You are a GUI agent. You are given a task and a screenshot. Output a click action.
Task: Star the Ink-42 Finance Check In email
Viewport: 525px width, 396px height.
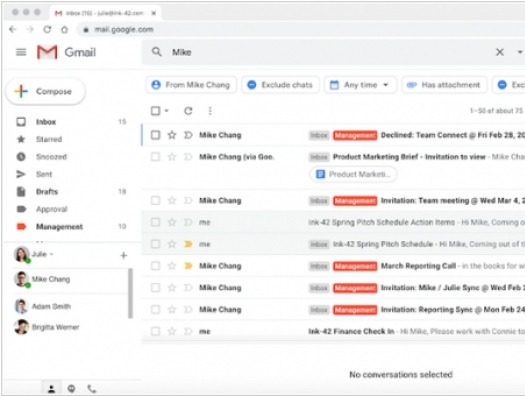tap(172, 331)
